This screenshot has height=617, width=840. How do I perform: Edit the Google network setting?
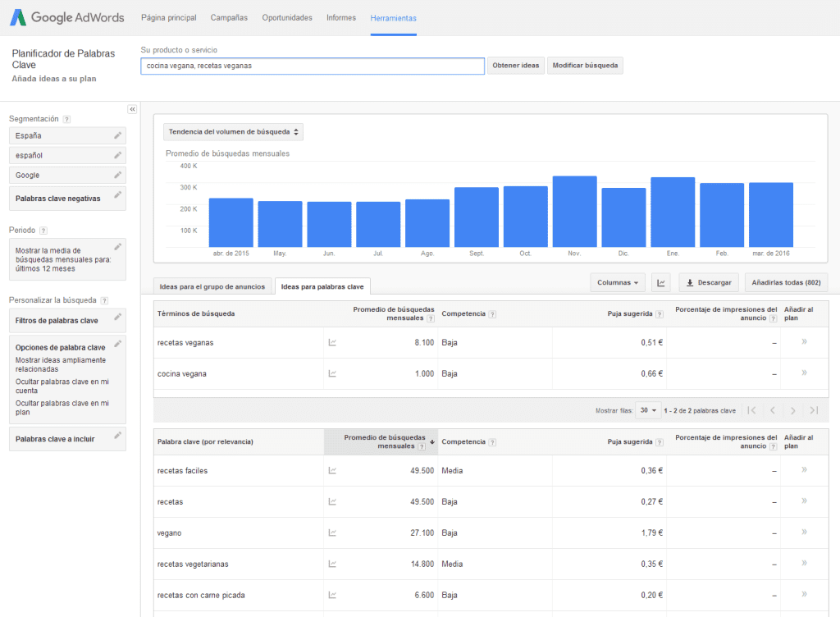click(x=117, y=175)
